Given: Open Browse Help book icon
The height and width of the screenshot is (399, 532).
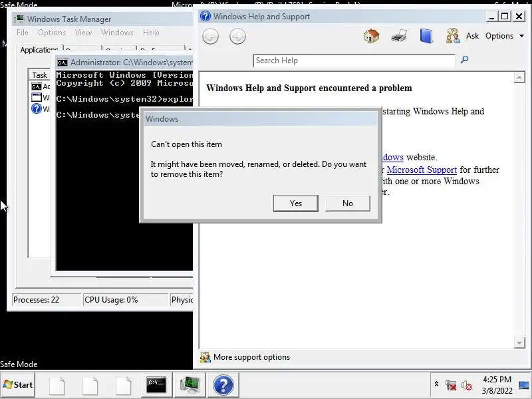Looking at the screenshot, I should 426,36.
